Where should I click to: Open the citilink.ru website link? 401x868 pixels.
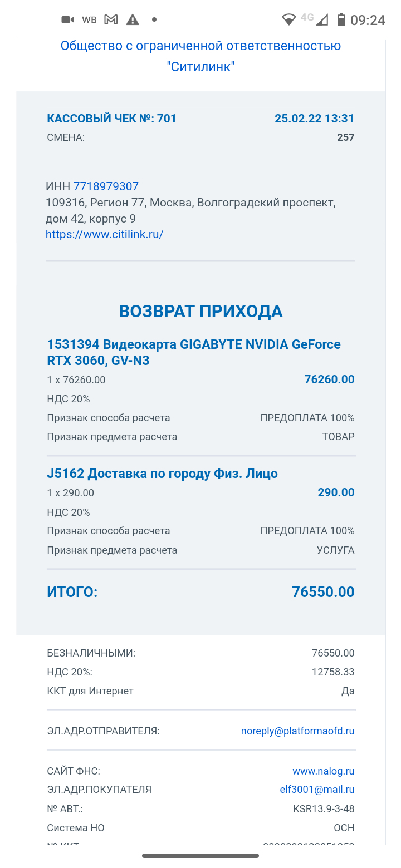tap(104, 234)
